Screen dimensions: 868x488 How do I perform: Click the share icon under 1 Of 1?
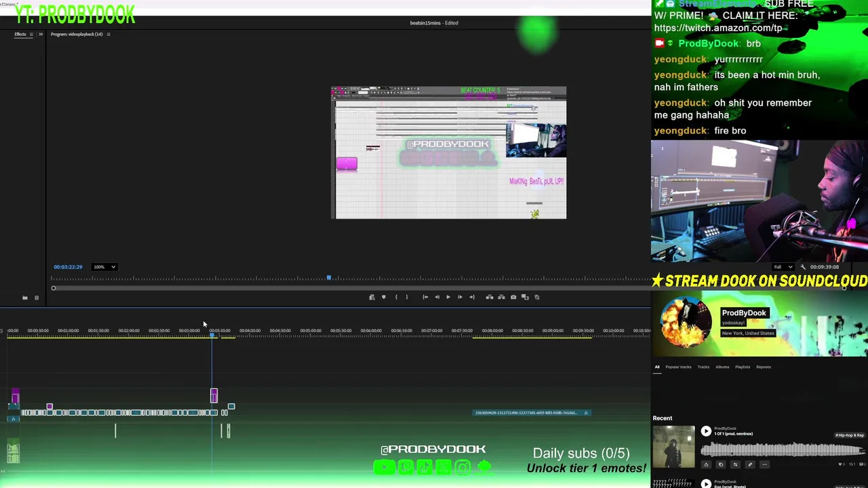706,464
